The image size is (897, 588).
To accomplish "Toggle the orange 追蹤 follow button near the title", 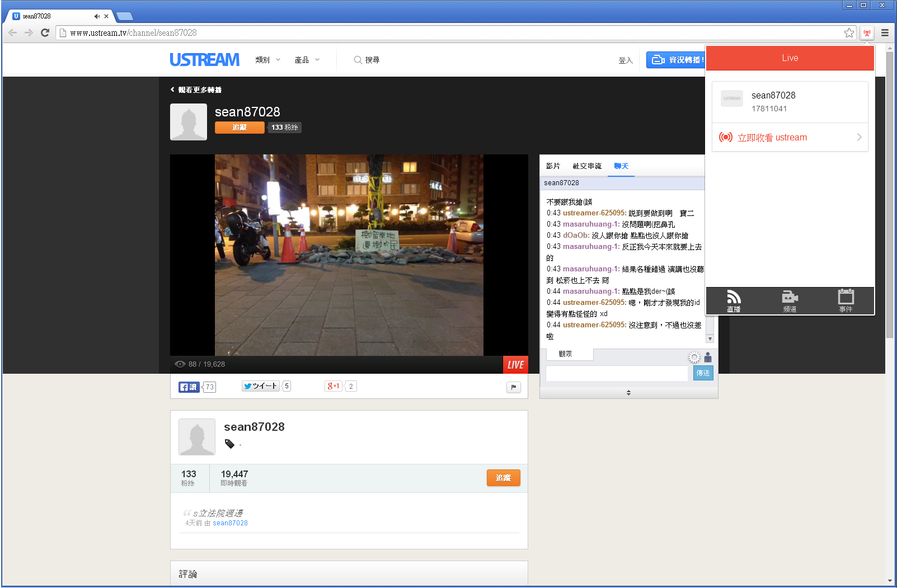I will click(239, 128).
